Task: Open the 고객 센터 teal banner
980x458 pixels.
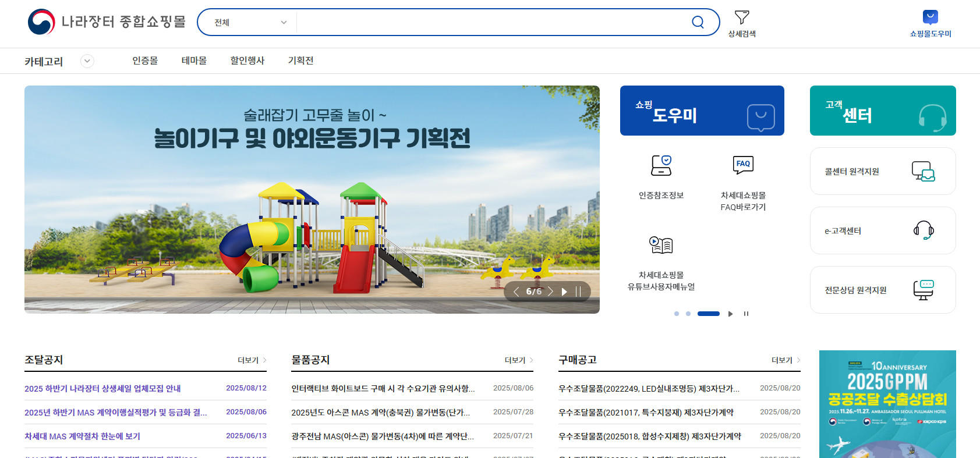Action: click(x=883, y=111)
